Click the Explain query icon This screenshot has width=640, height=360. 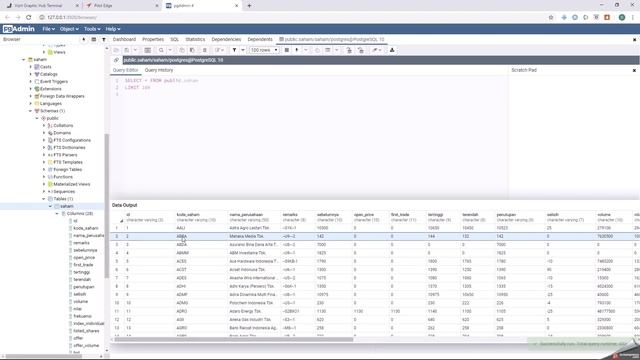[317, 50]
